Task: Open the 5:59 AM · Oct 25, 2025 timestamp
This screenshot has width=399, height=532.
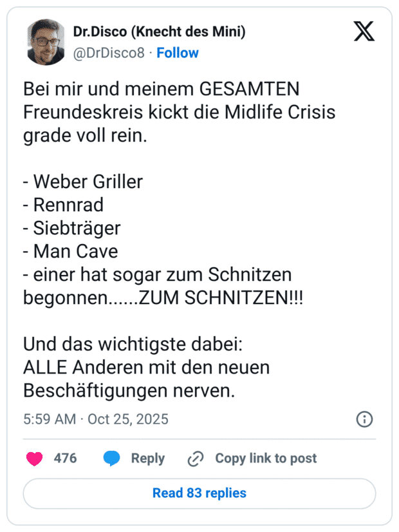Action: click(x=96, y=419)
